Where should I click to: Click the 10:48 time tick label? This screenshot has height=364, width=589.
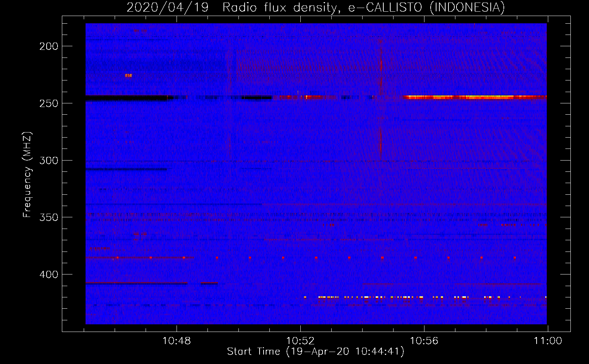177,341
